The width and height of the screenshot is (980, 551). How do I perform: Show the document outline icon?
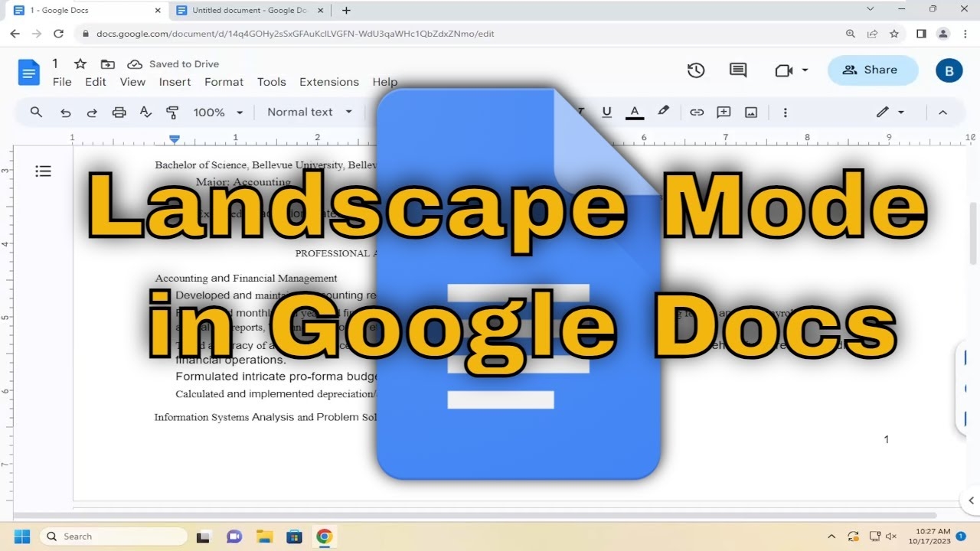(44, 171)
